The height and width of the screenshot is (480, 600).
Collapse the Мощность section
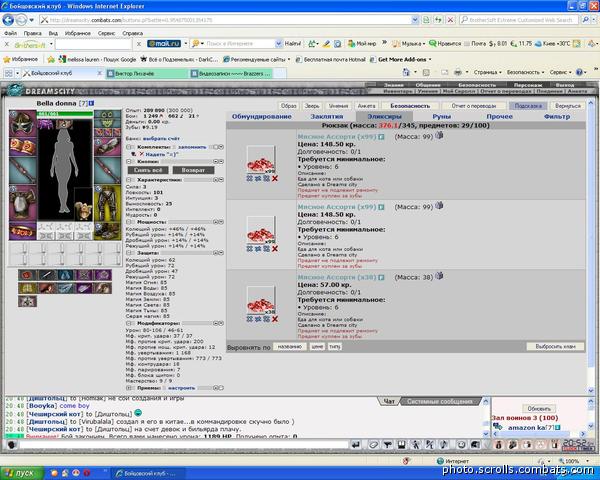[x=130, y=222]
